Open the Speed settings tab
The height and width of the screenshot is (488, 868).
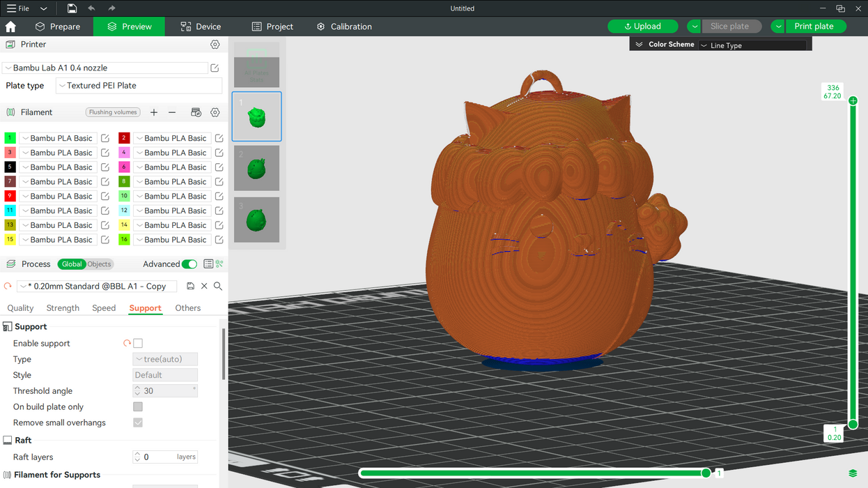(x=104, y=308)
